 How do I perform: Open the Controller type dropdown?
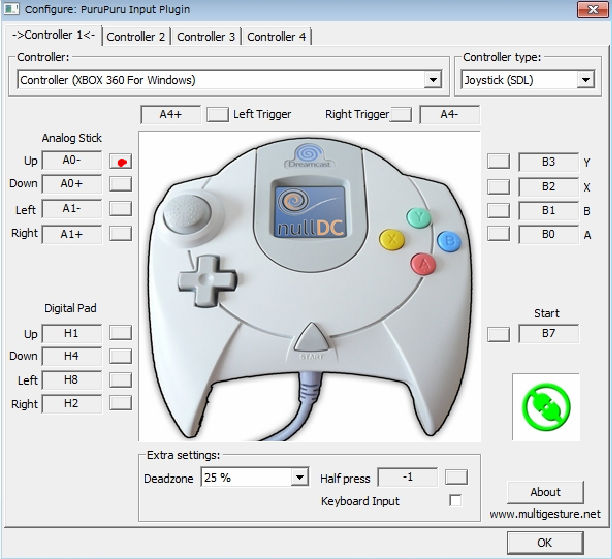point(585,80)
